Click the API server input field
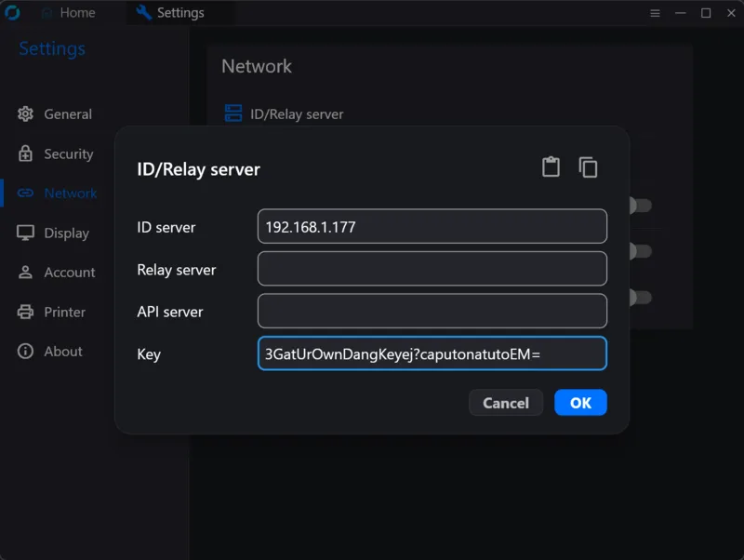This screenshot has width=744, height=560. (x=432, y=311)
